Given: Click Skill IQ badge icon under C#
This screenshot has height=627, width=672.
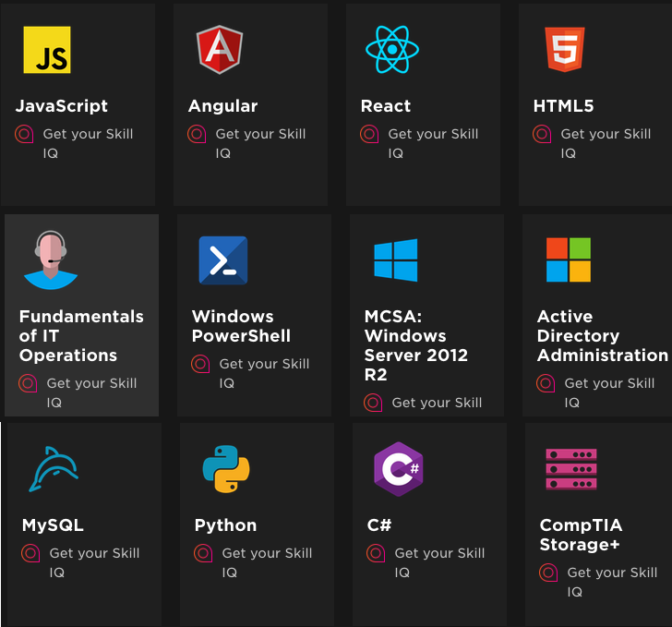Looking at the screenshot, I should point(376,553).
